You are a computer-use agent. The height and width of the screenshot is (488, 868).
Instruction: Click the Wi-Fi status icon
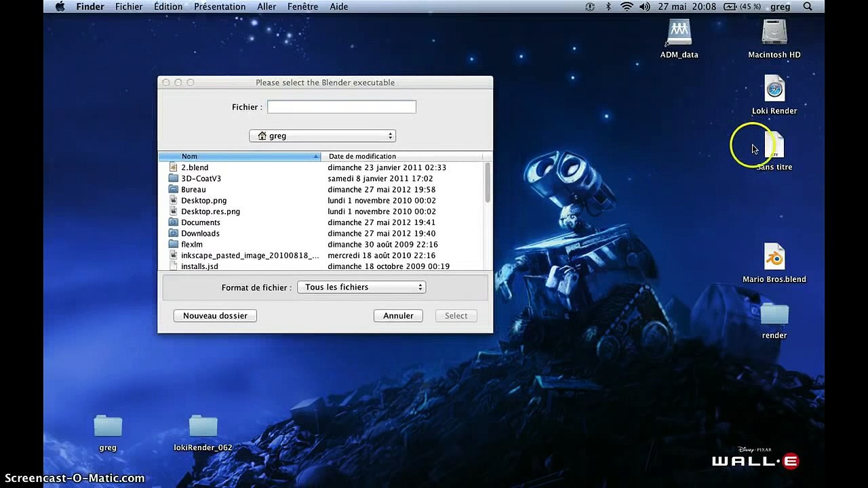[x=626, y=7]
